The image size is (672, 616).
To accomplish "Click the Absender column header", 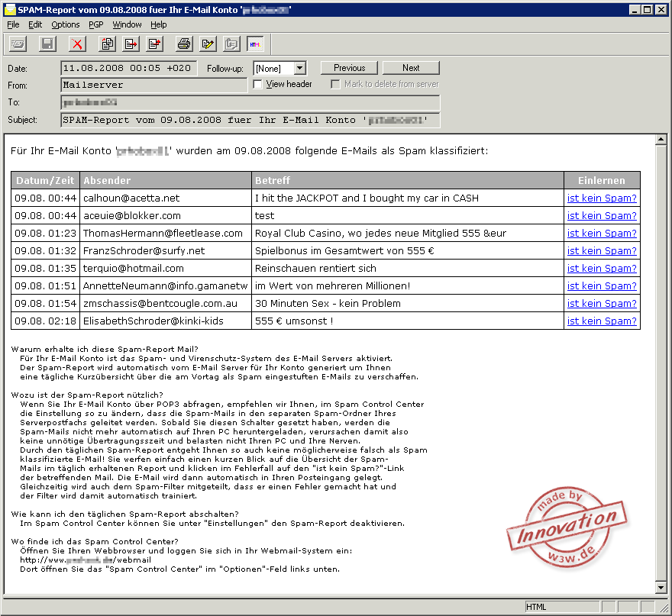I will tap(166, 180).
